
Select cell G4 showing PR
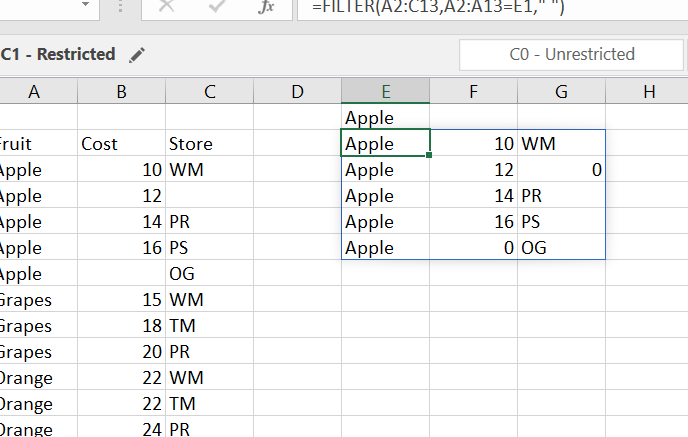pyautogui.click(x=562, y=195)
